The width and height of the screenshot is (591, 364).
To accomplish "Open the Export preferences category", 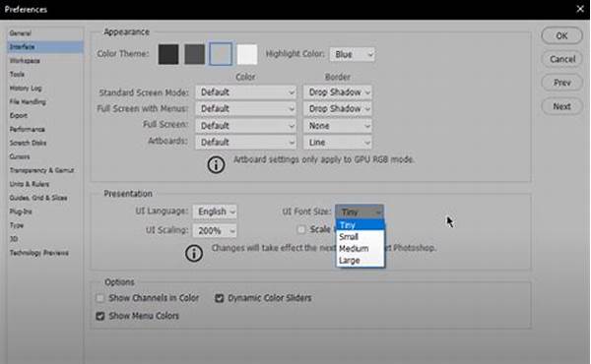I will [x=19, y=115].
